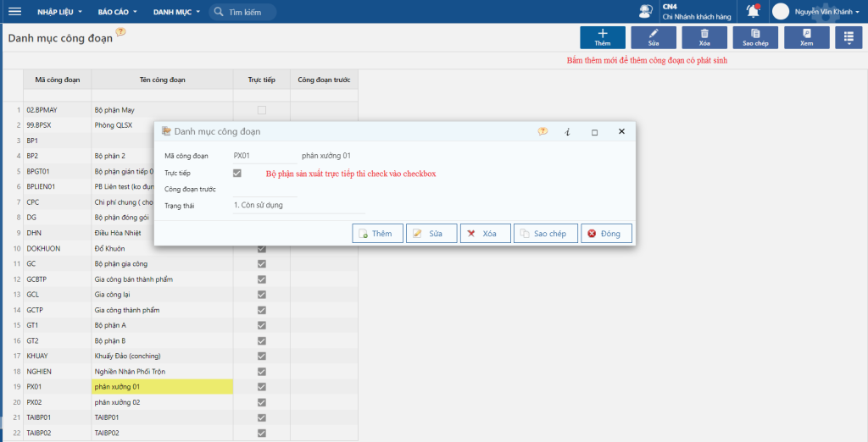
Task: Expand the BÁO CÁO menu
Action: click(x=117, y=12)
